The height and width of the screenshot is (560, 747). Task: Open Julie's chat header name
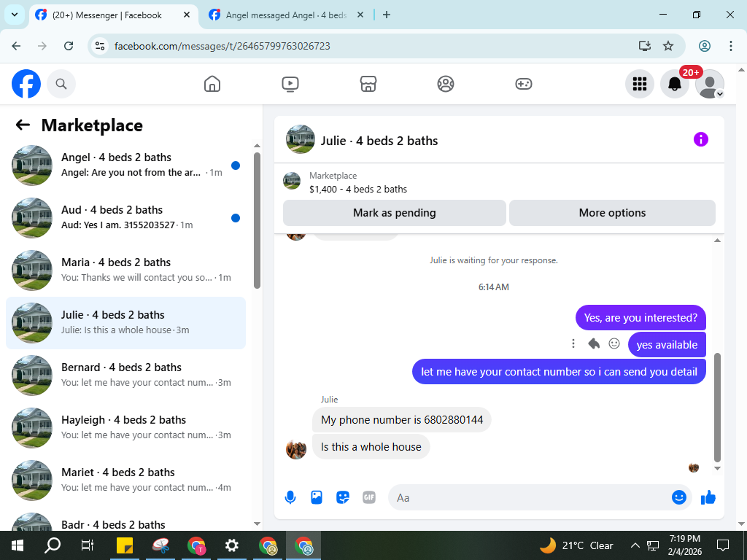tap(379, 141)
